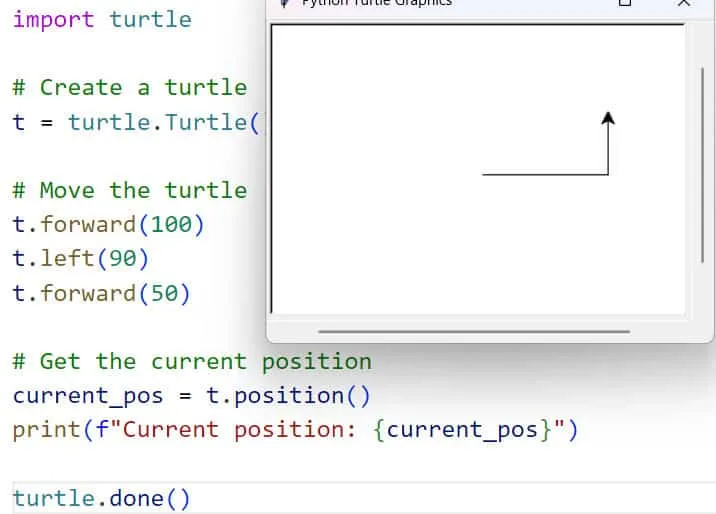Click on the t.left(90) statement

point(80,258)
